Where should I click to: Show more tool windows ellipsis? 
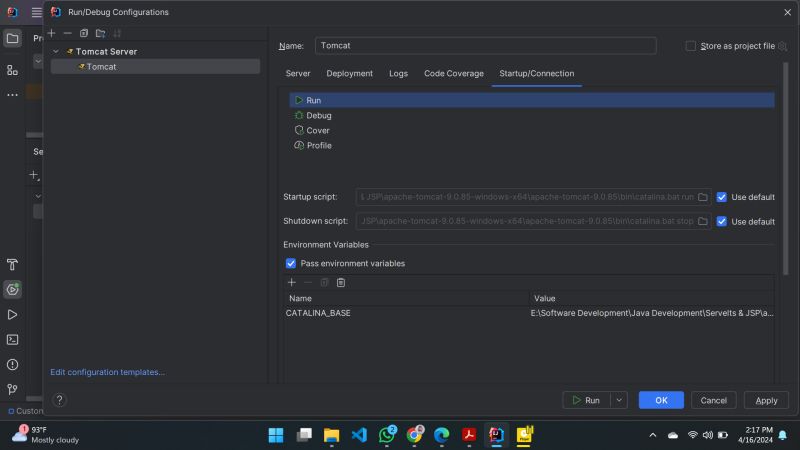click(12, 95)
